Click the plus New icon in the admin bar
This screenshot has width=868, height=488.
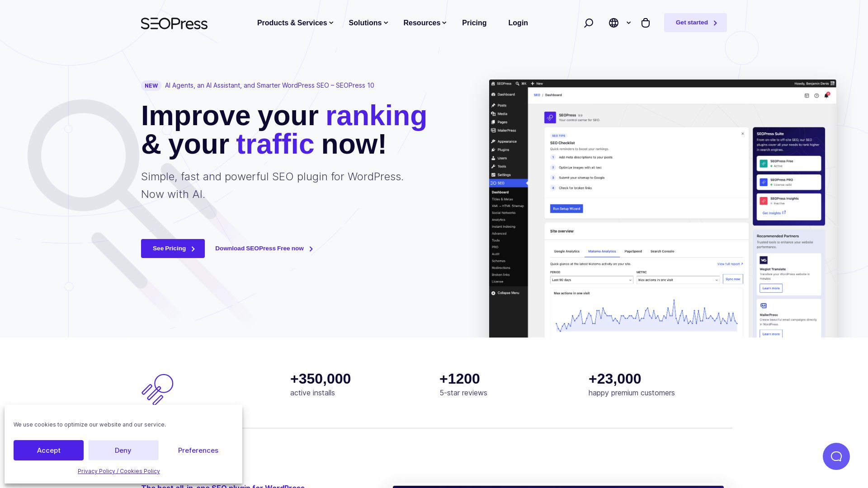[x=533, y=84]
